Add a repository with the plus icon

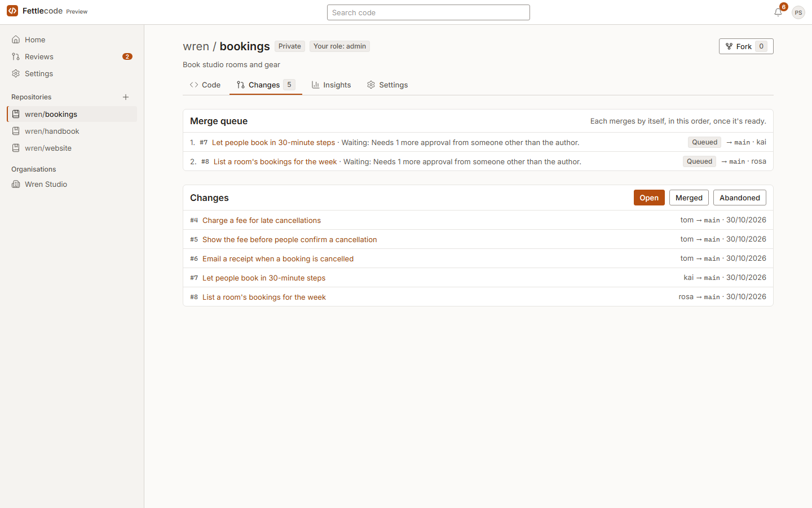pyautogui.click(x=126, y=97)
